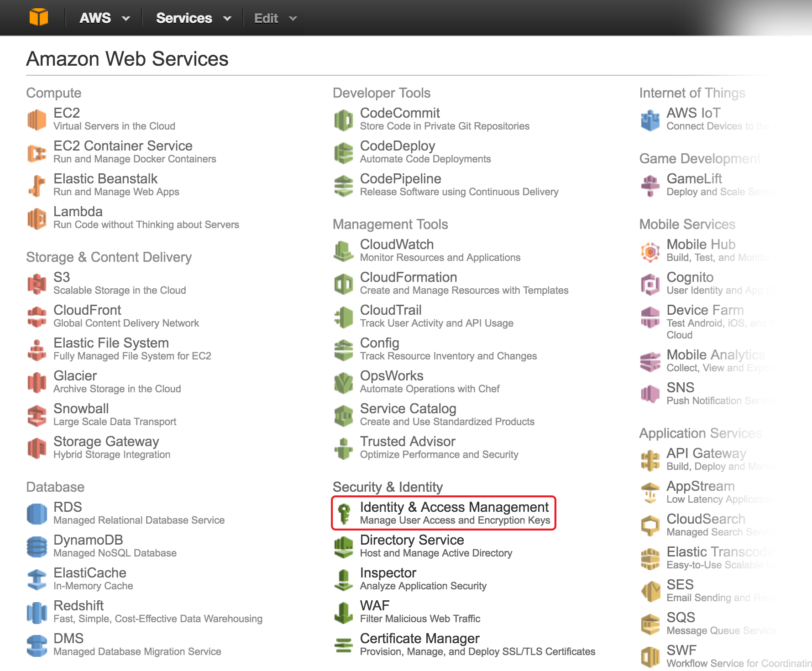Click the OpsWorks Chef icon
Viewport: 812px width, 671px height.
(343, 382)
